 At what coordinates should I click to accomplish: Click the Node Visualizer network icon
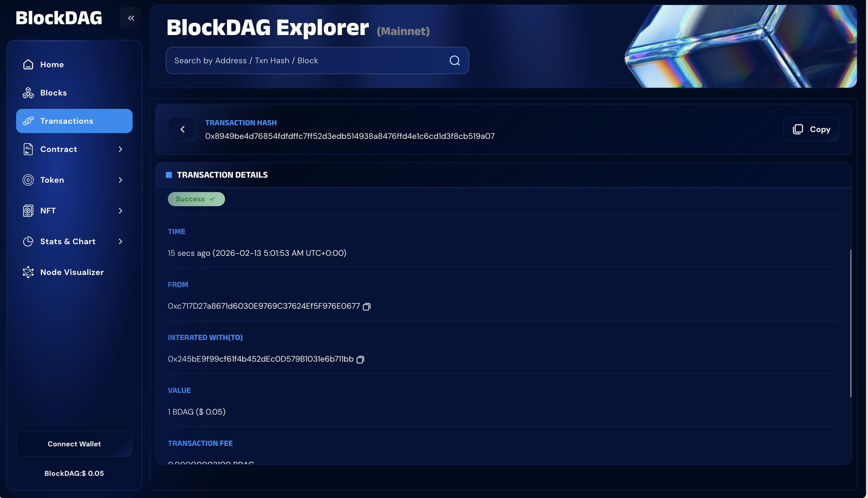[28, 272]
